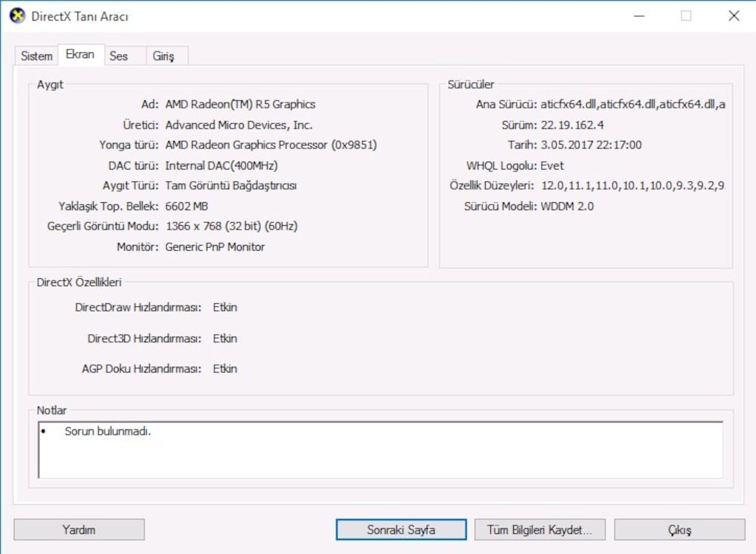Click 'Advanced Micro Devices, Inc.' manufacturer value
The image size is (756, 554).
coord(238,125)
